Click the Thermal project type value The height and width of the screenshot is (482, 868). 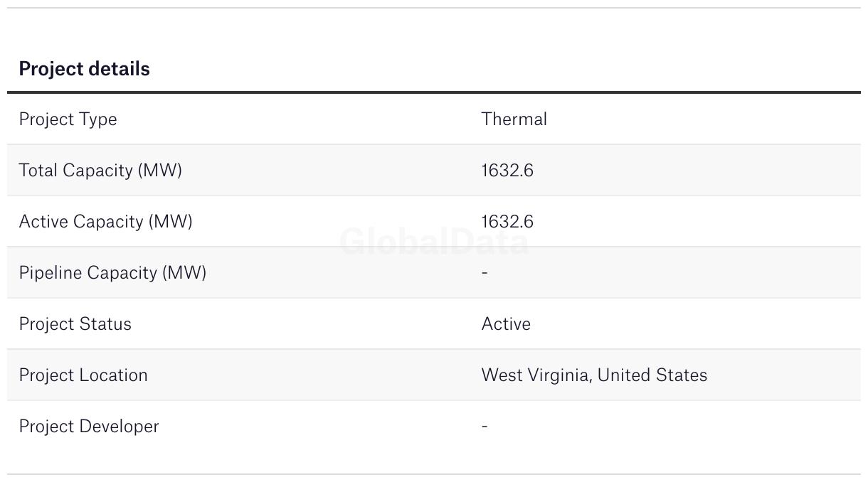tap(514, 119)
